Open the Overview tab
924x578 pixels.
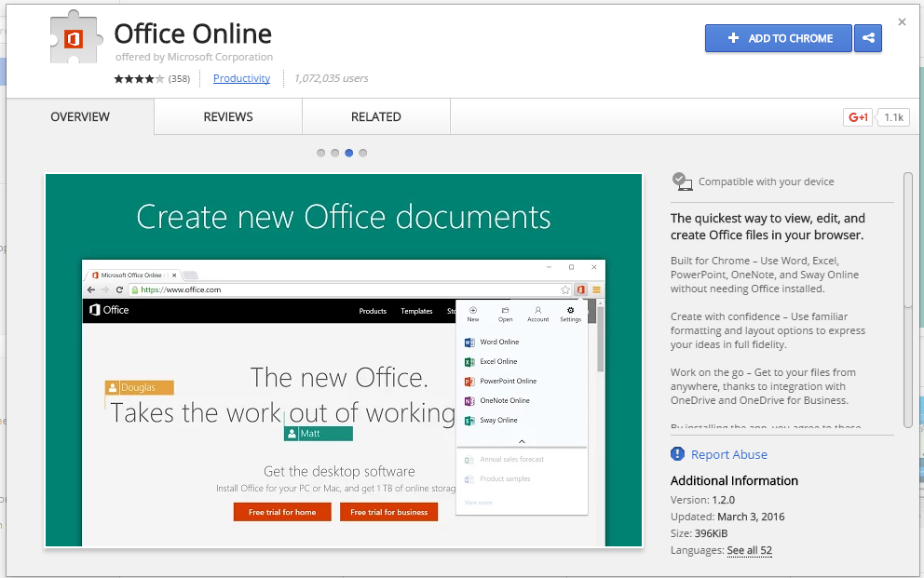pos(80,116)
